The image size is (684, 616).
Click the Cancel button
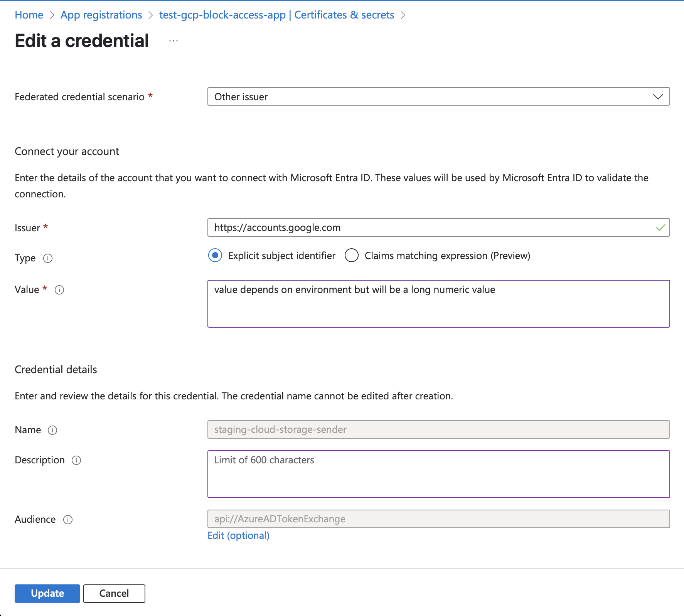pyautogui.click(x=114, y=593)
